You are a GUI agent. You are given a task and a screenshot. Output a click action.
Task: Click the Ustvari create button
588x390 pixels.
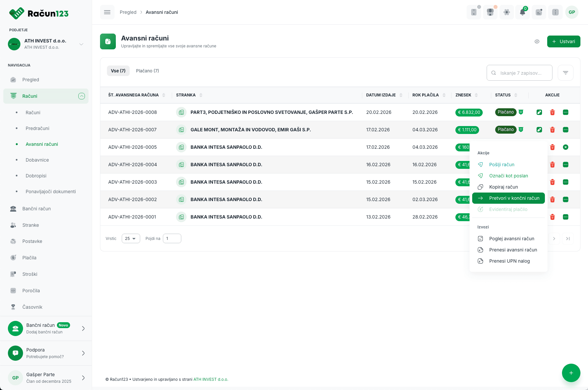click(x=564, y=41)
